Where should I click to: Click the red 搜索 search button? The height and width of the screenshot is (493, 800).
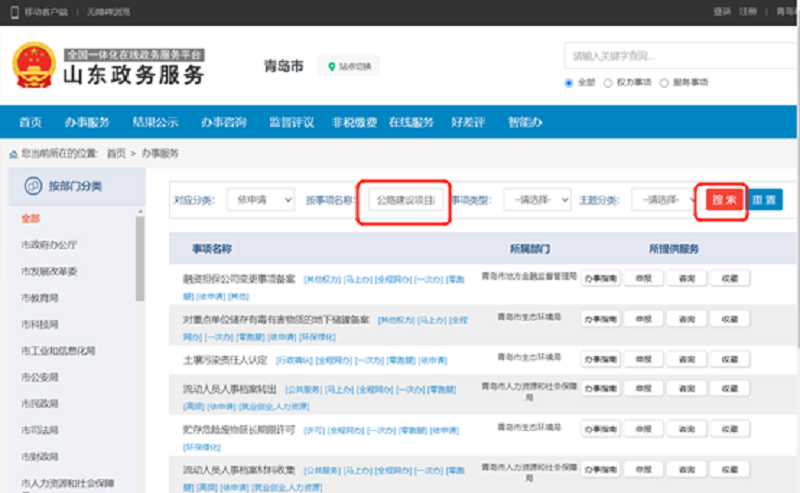coord(724,200)
